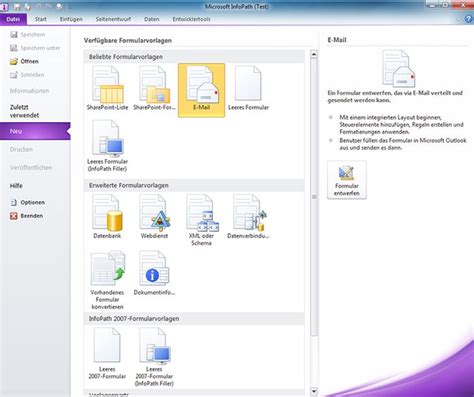
Task: Select Leeres 2007-Formular (InfoPath Filler)
Action: 154,357
